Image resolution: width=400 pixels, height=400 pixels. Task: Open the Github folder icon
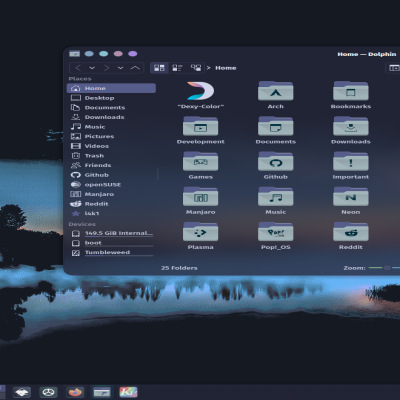(275, 161)
